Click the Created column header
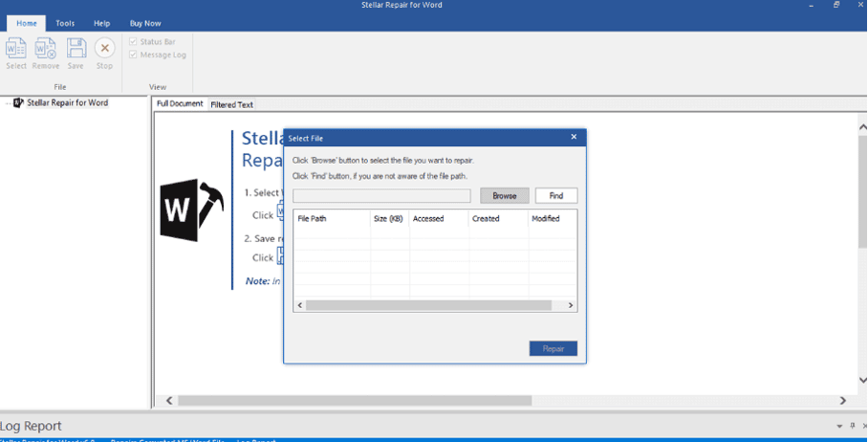Image resolution: width=868 pixels, height=442 pixels. (x=498, y=219)
